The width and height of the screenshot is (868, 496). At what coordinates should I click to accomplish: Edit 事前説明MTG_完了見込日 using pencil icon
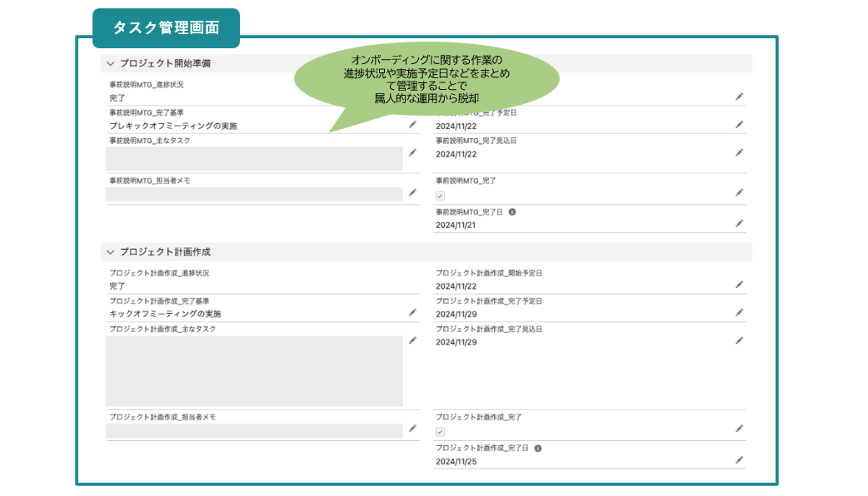point(739,153)
